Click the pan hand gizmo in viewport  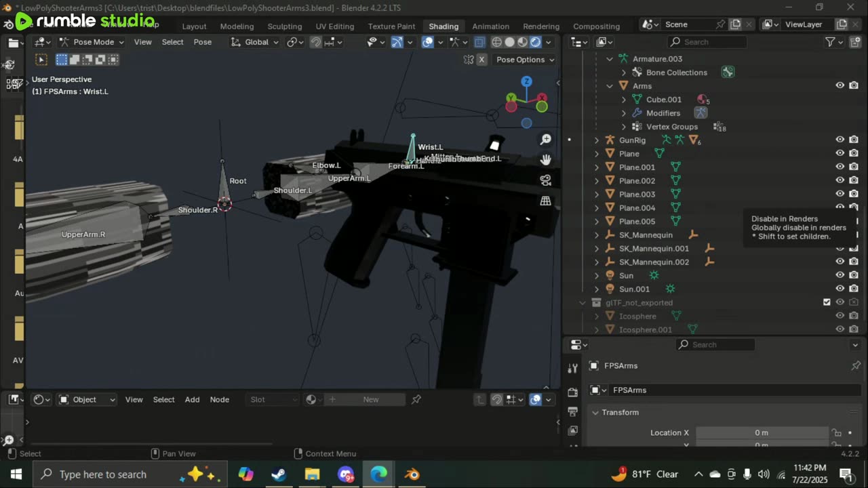click(x=545, y=160)
